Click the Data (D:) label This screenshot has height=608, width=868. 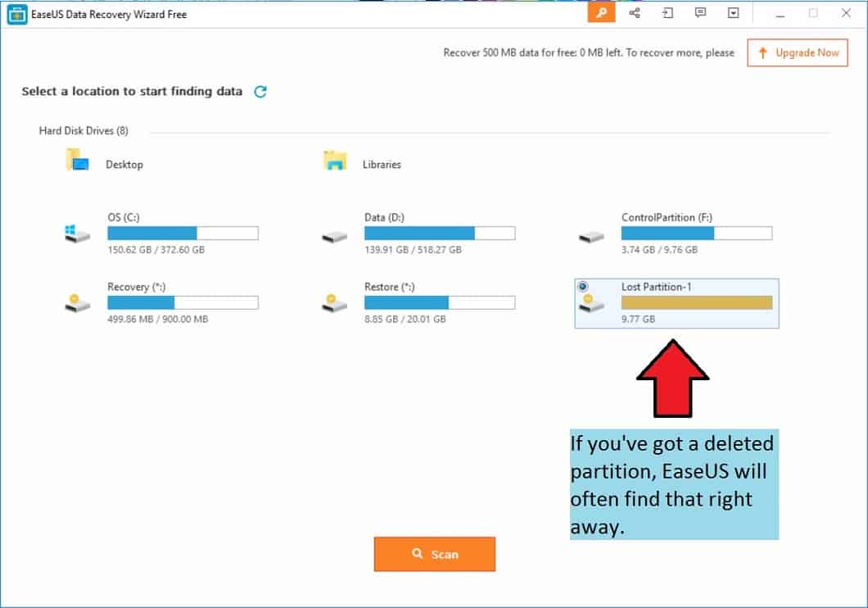[x=384, y=217]
